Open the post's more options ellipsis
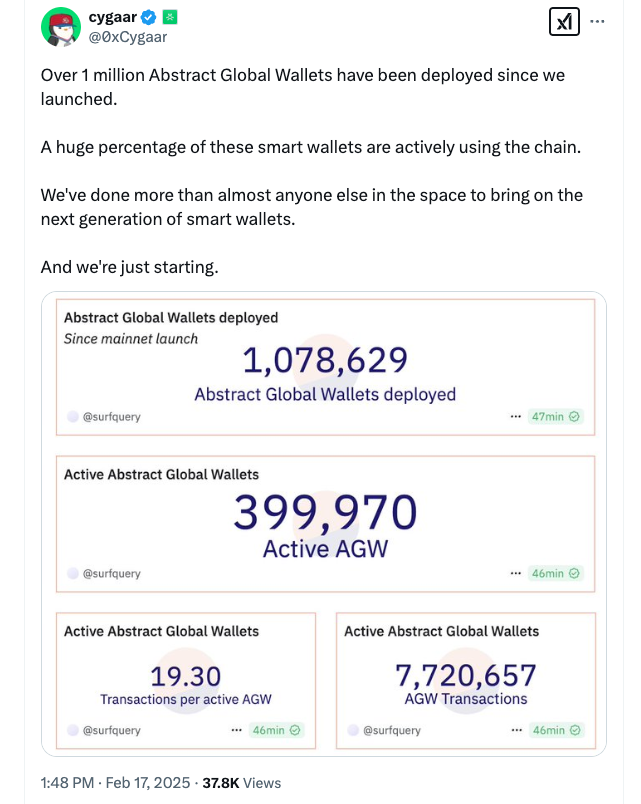The image size is (641, 804). point(598,21)
